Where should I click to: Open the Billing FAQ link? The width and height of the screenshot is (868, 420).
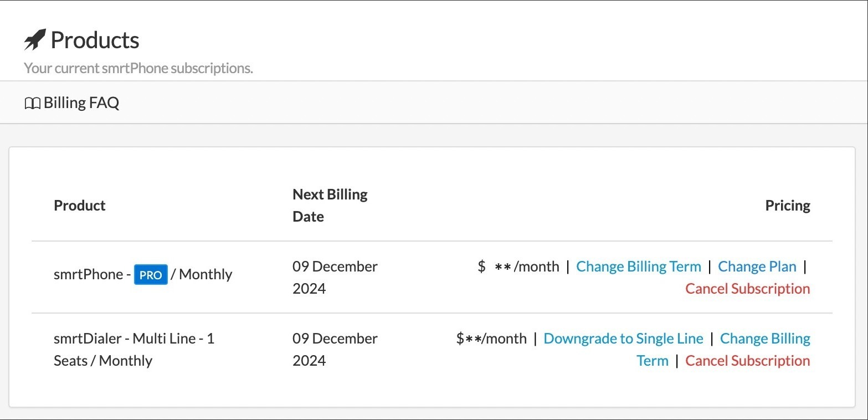pyautogui.click(x=81, y=103)
